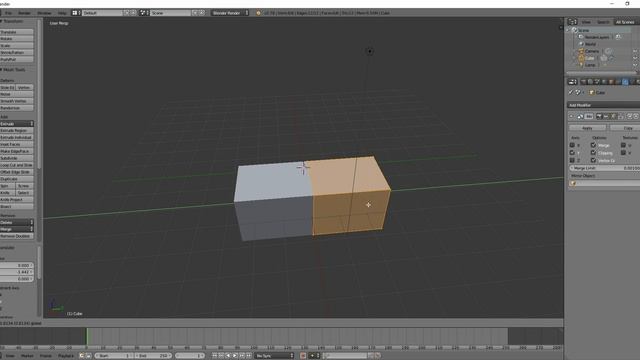This screenshot has width=640, height=360.
Task: Move Mirror modifier down in stack
Action: pos(636,116)
